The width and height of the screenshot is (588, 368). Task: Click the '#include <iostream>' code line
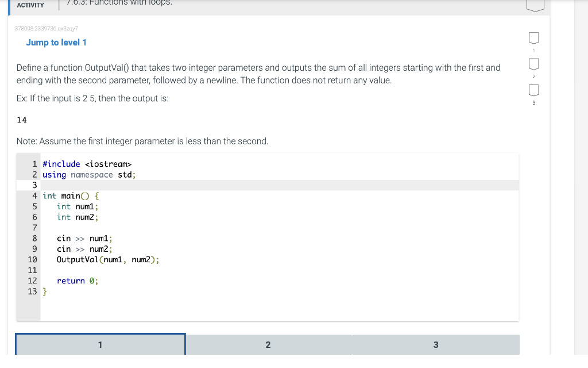pyautogui.click(x=87, y=164)
